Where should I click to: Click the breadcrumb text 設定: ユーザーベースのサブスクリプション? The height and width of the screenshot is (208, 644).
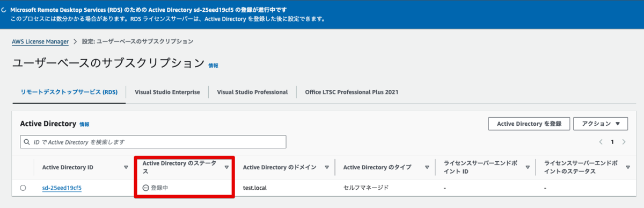[138, 41]
